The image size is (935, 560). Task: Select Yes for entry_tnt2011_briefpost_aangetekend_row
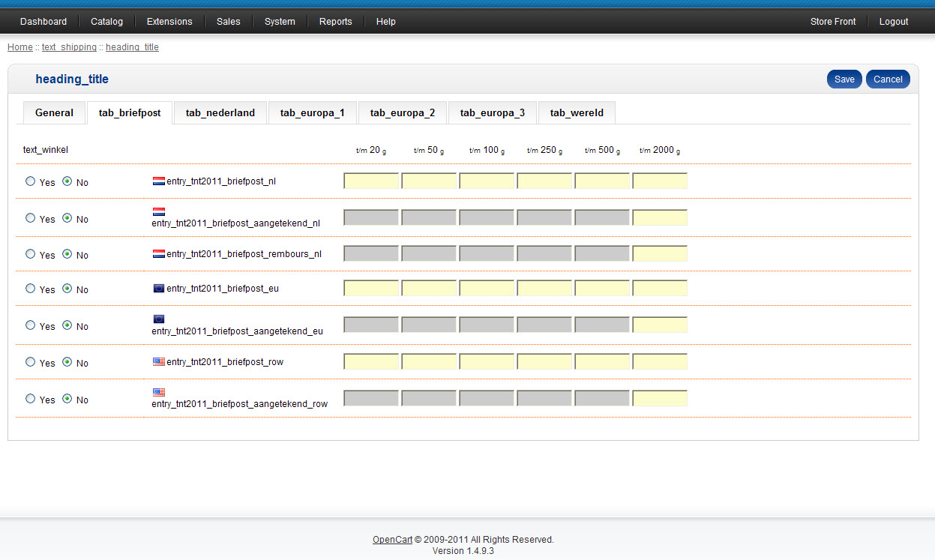30,398
